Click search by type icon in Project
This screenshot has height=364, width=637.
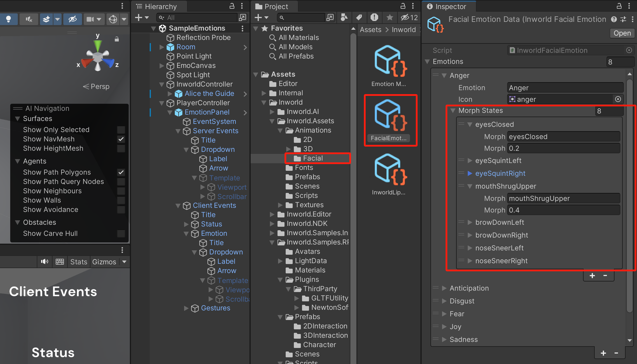coord(344,17)
